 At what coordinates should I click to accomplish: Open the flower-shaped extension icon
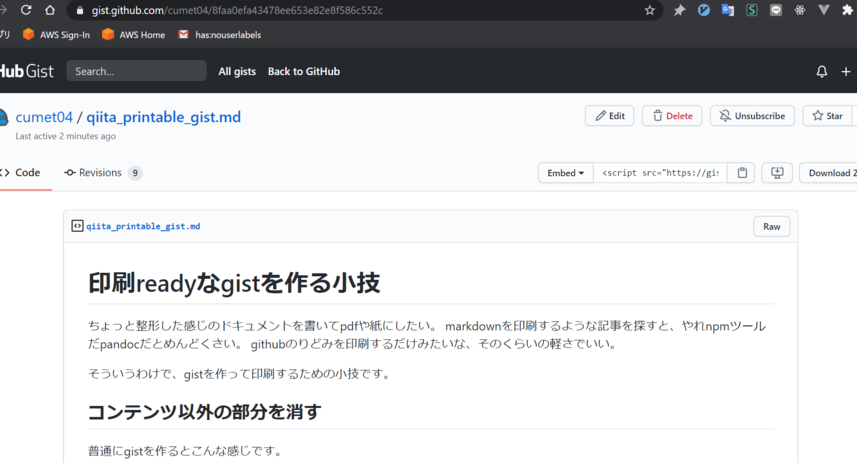click(x=800, y=10)
